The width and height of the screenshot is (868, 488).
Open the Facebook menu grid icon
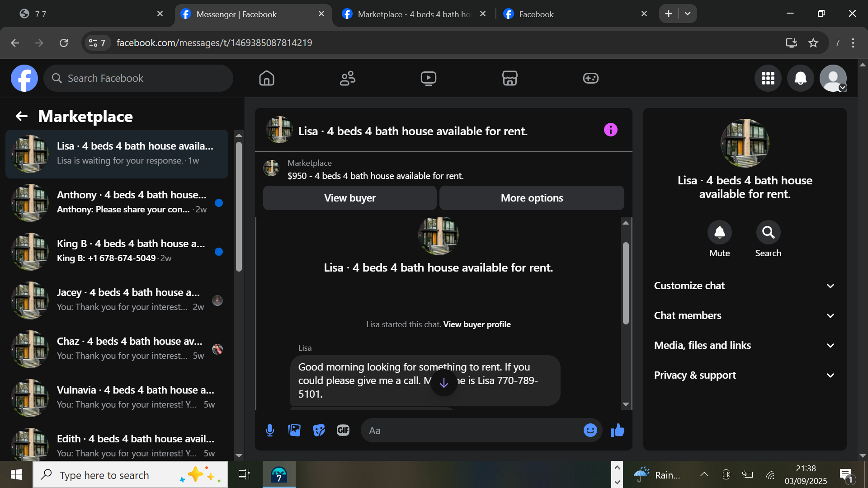pyautogui.click(x=768, y=78)
